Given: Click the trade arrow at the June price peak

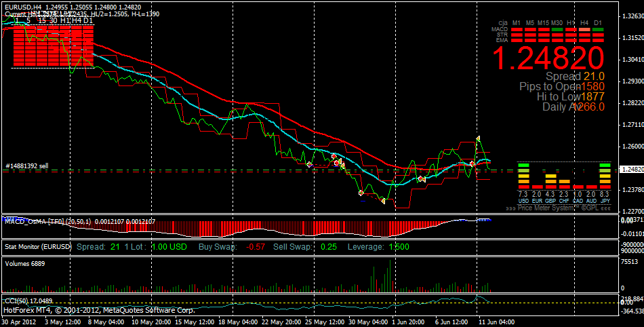Looking at the screenshot, I should [478, 139].
